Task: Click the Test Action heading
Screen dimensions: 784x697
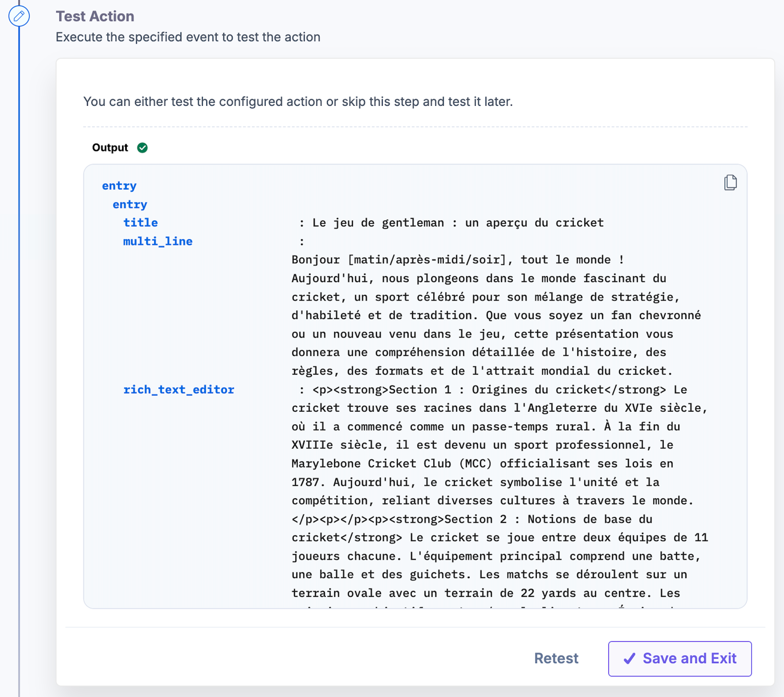Action: coord(95,17)
